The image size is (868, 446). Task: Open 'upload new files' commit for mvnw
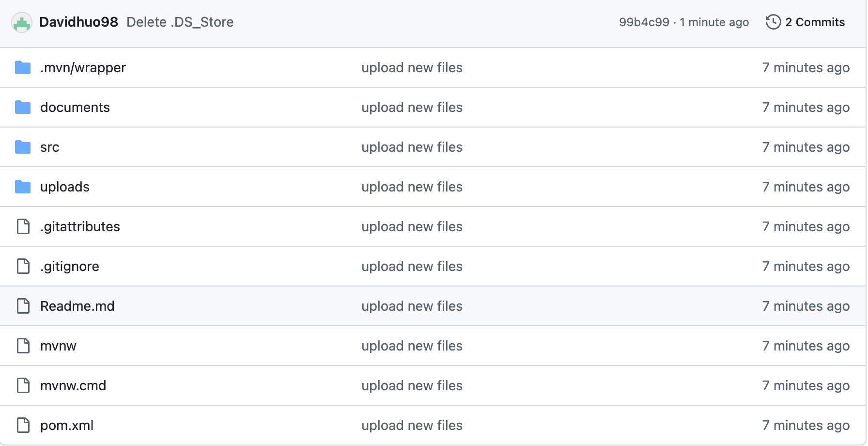pos(412,346)
